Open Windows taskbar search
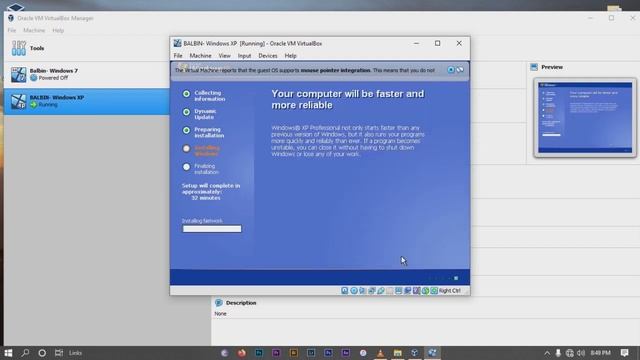640x360 pixels. [25, 353]
